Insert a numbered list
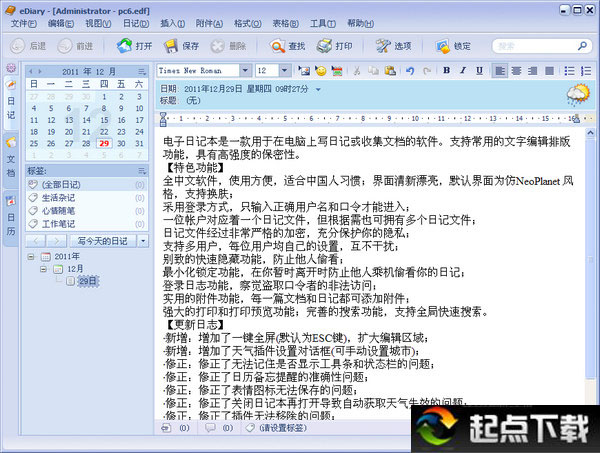 (x=586, y=71)
